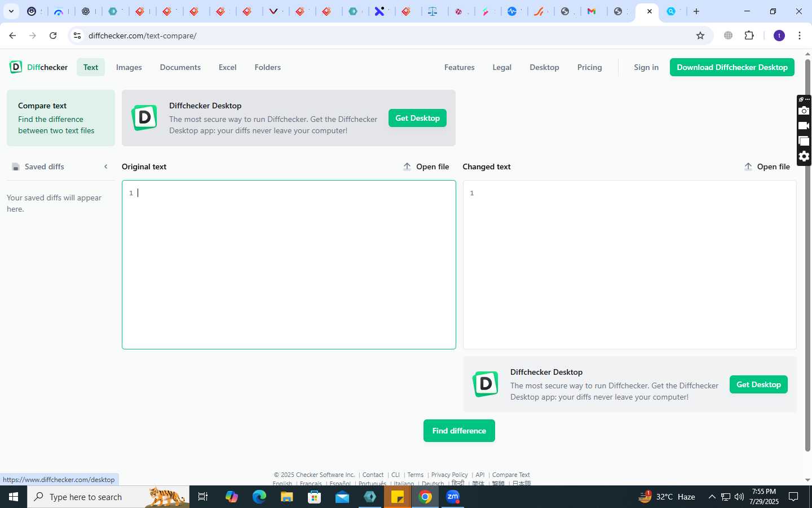Click the address bar URL
Image resolution: width=812 pixels, height=508 pixels.
pos(143,36)
